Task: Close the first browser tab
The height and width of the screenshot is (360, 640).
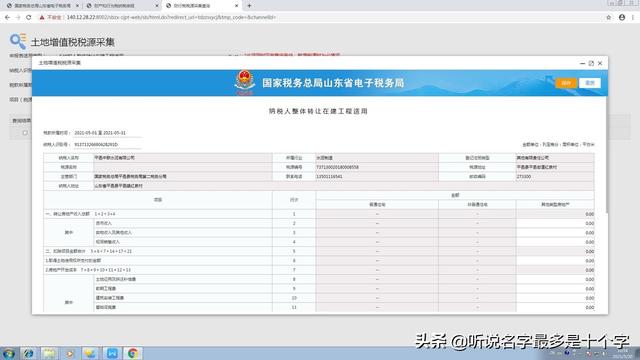Action: tap(77, 6)
